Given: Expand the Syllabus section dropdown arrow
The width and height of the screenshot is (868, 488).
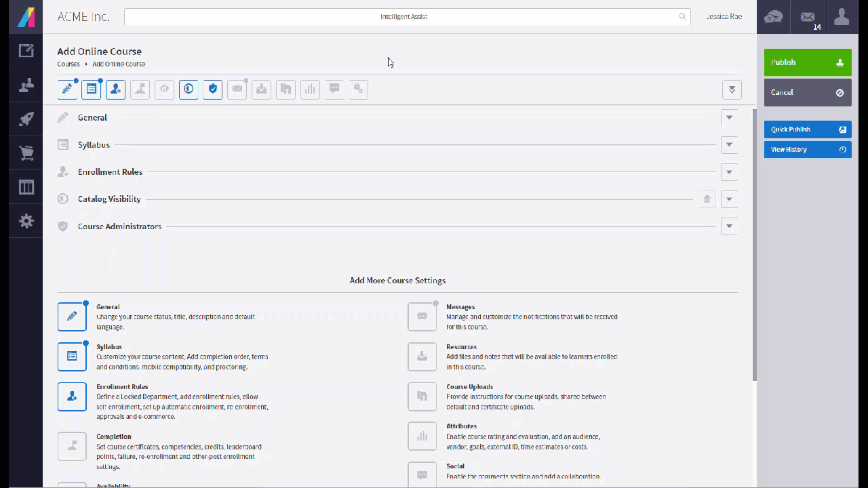Looking at the screenshot, I should [730, 144].
